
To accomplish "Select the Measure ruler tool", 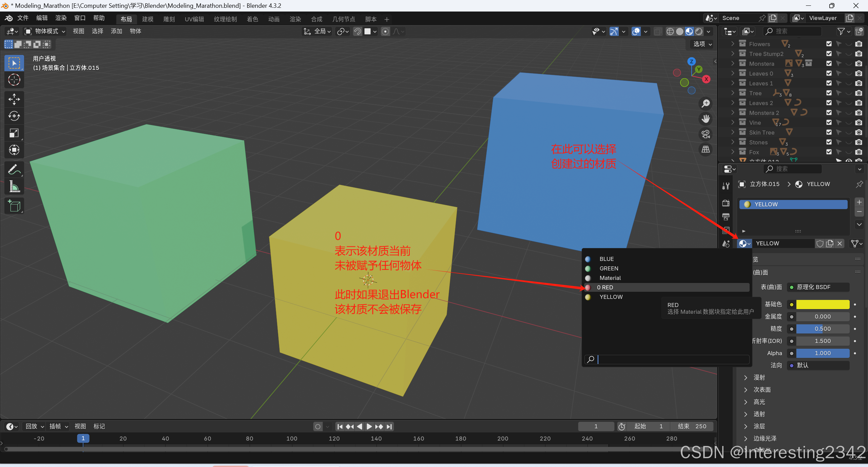I will (x=14, y=186).
